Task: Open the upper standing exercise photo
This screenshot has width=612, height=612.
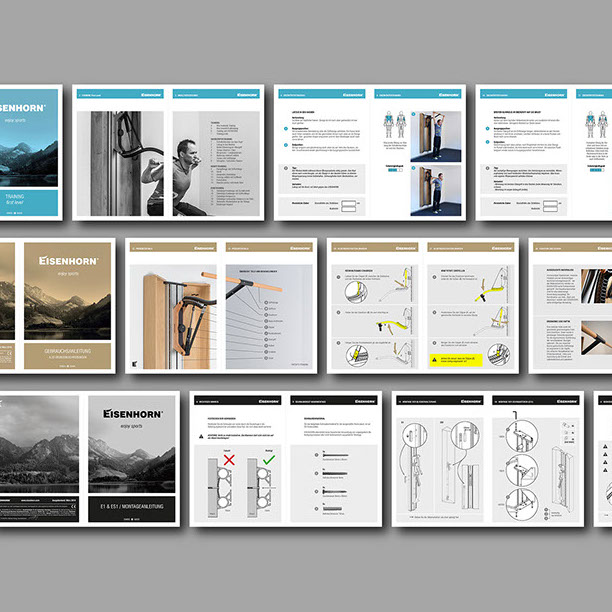Action: click(x=436, y=134)
